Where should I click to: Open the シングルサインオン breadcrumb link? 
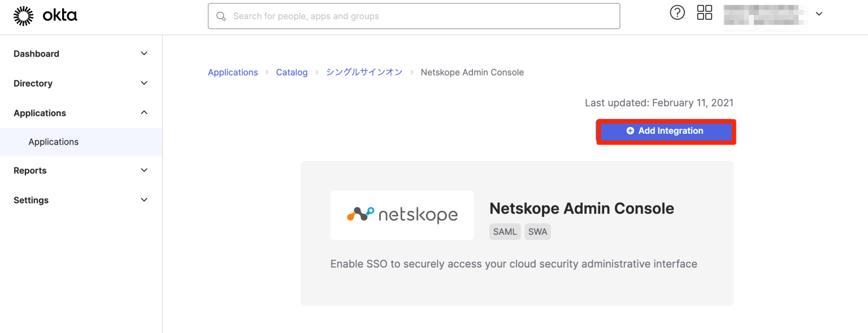pyautogui.click(x=364, y=72)
